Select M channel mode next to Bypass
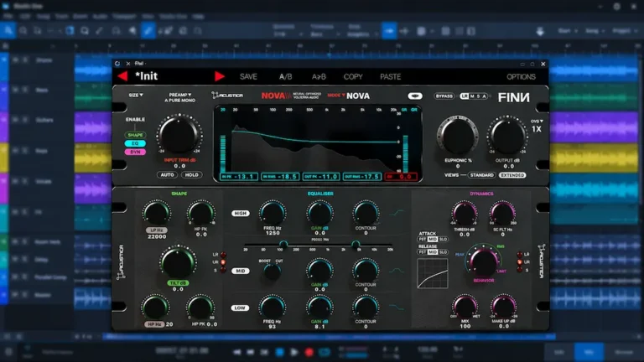 472,96
